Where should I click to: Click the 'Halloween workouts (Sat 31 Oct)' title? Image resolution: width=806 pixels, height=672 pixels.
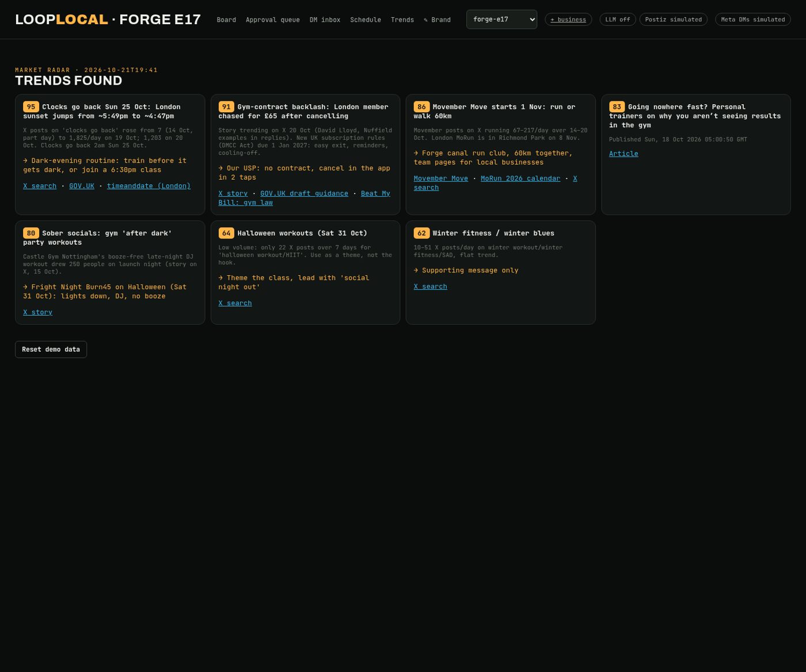click(x=302, y=233)
